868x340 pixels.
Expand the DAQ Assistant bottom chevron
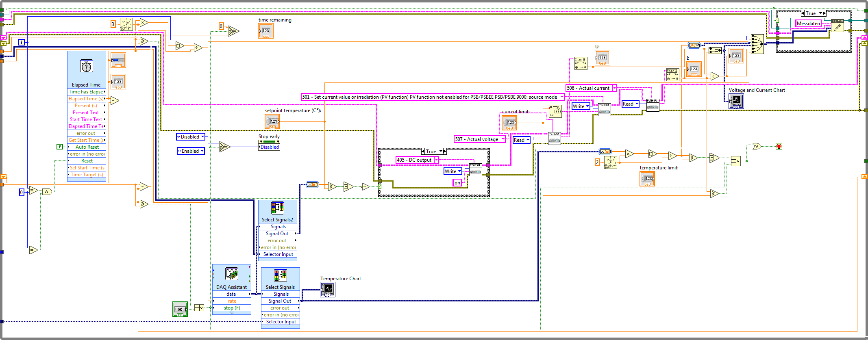click(x=232, y=313)
